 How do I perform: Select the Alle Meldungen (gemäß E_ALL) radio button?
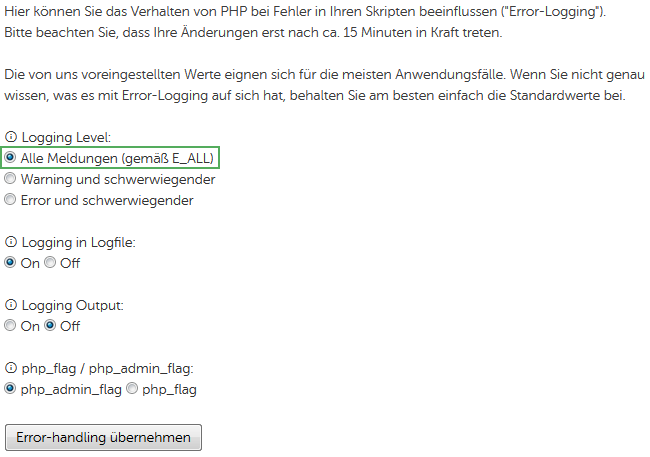click(10, 157)
